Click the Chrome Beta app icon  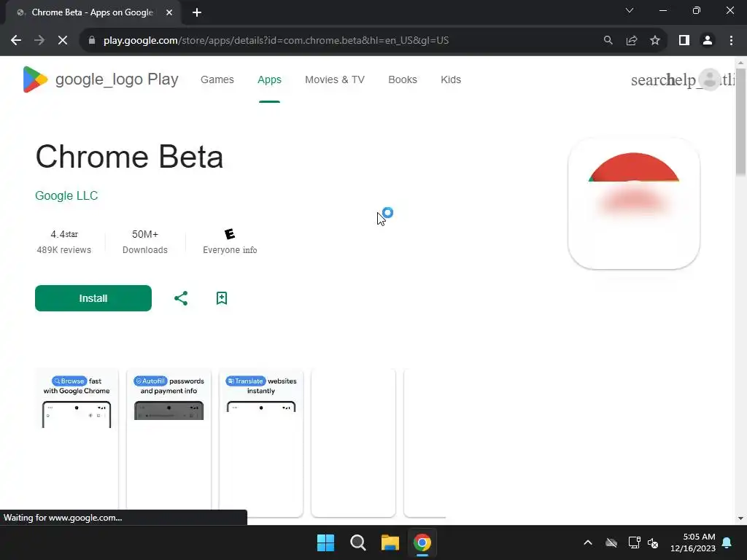point(634,204)
